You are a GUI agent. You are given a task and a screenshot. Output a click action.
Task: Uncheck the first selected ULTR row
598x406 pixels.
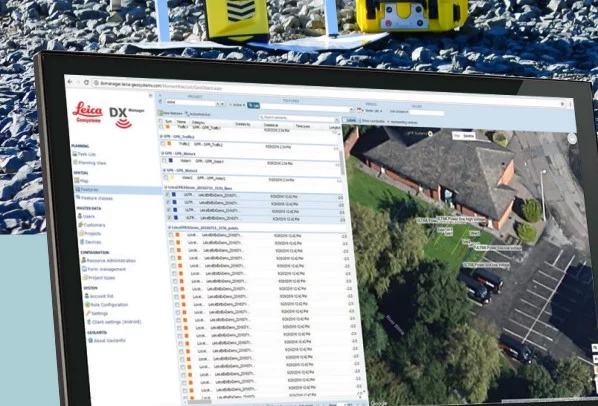167,194
